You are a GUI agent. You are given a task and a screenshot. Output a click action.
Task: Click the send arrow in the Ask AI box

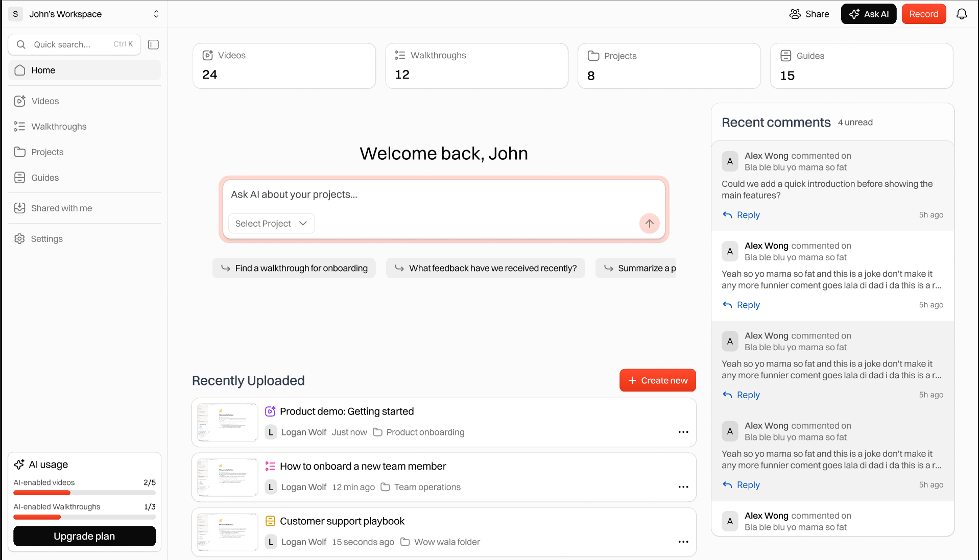(649, 223)
